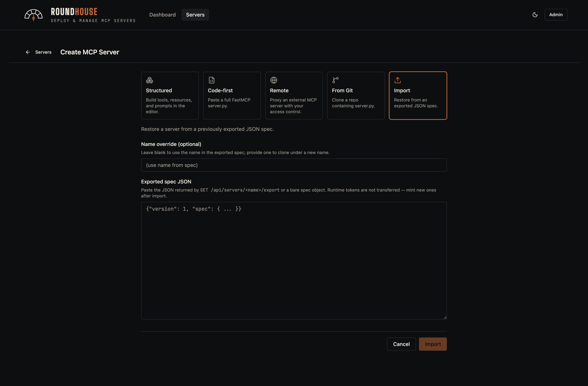
Task: Click 'Clone a repo containing server.py.' description
Action: point(353,103)
